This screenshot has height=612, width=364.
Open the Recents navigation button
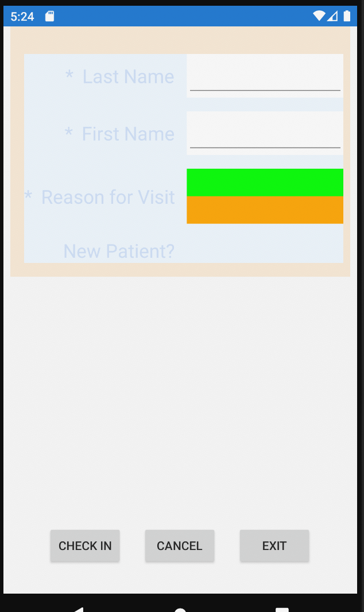281,609
